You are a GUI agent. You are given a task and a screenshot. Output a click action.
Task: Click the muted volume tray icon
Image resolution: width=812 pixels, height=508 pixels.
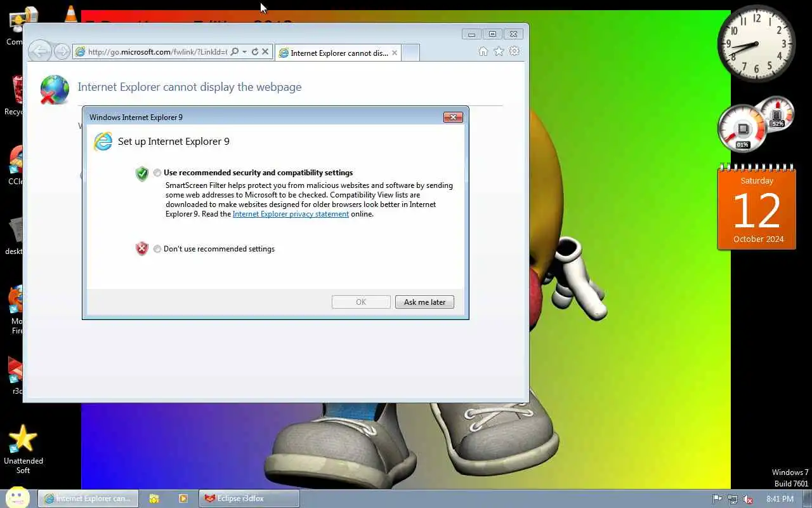748,499
